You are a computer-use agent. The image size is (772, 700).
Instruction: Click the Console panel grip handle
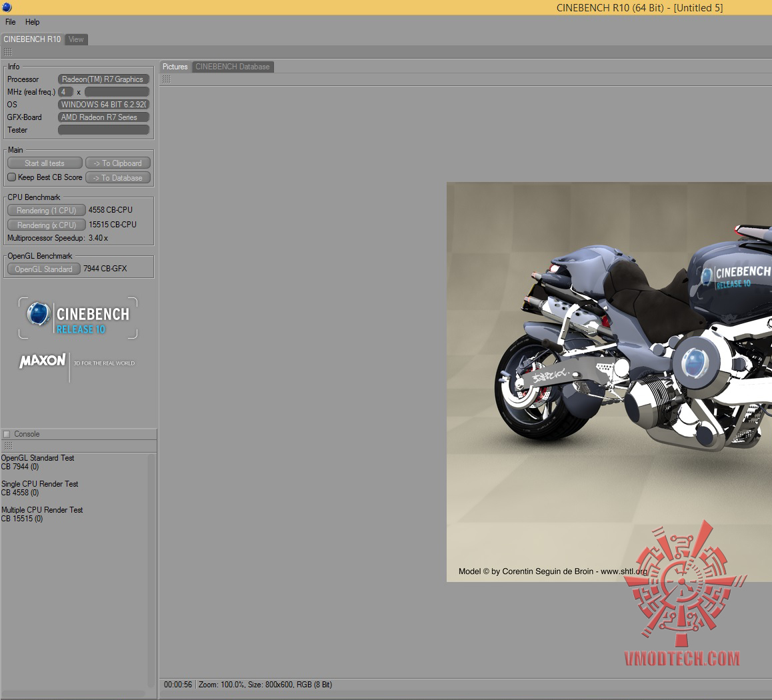point(8,446)
